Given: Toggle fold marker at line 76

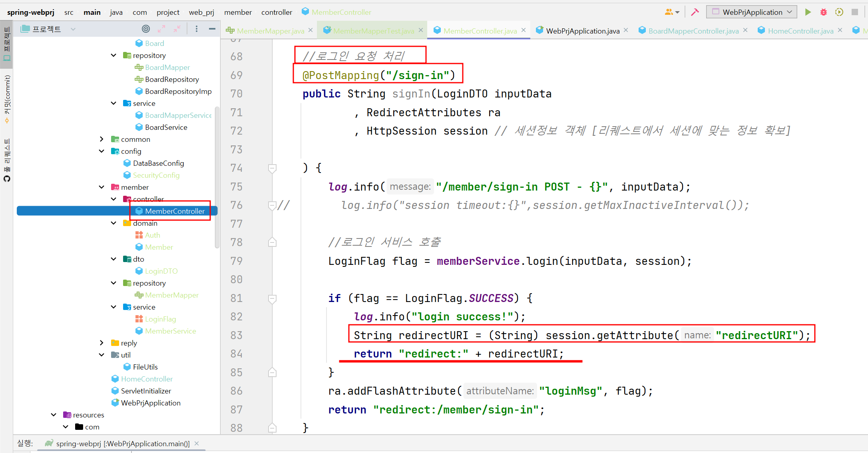Looking at the screenshot, I should (x=272, y=205).
